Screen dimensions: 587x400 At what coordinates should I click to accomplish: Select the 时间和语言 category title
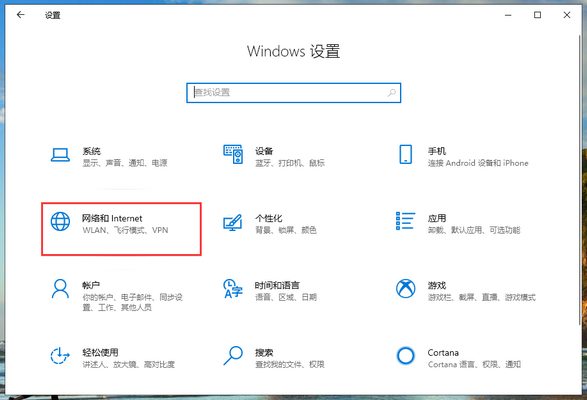tap(277, 285)
